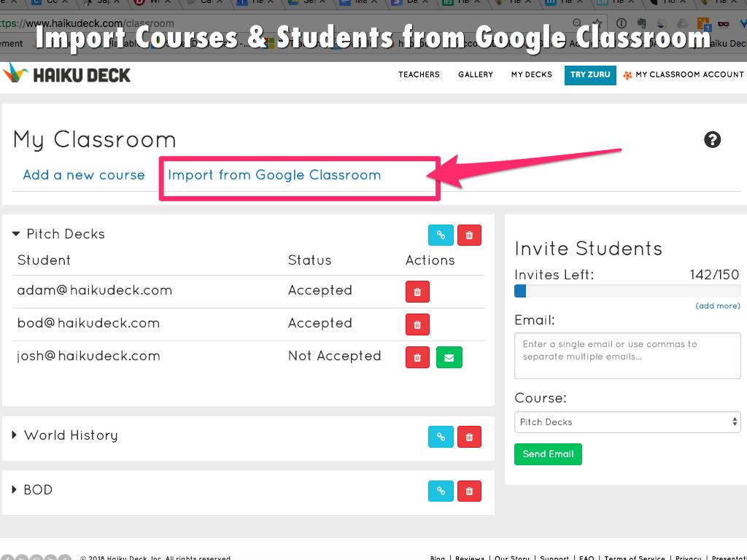Remove student bod@haikudeck.com
This screenshot has height=560, width=747.
click(417, 324)
